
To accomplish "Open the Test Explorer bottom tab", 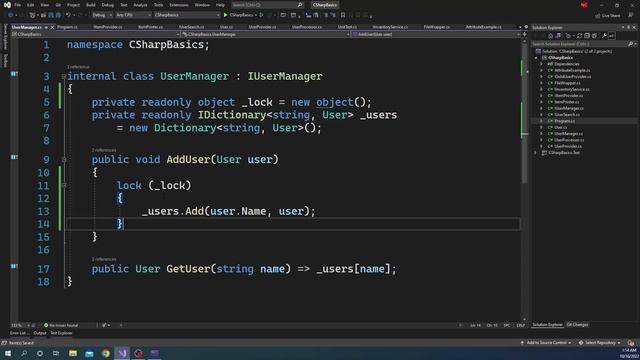I will point(61,333).
